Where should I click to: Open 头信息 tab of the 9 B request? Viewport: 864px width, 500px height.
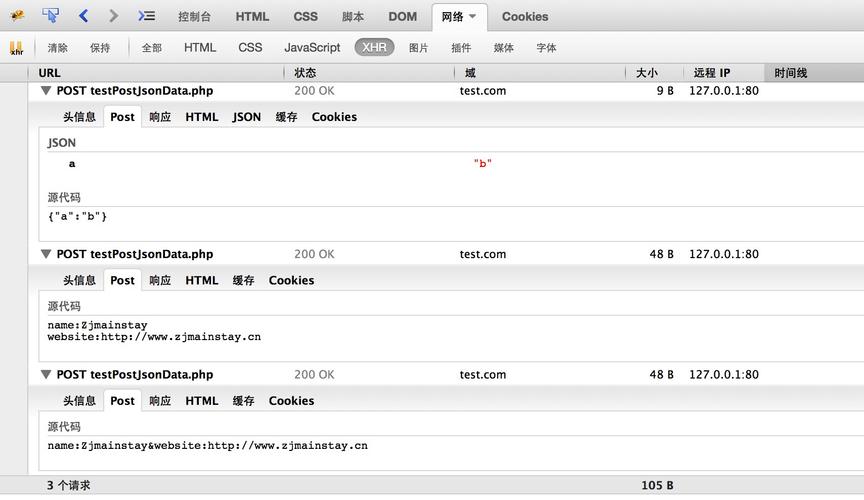(79, 117)
